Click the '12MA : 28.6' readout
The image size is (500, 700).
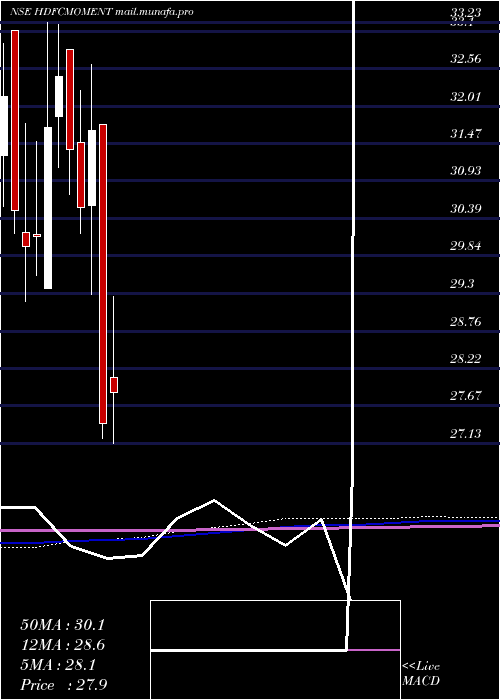pyautogui.click(x=62, y=645)
